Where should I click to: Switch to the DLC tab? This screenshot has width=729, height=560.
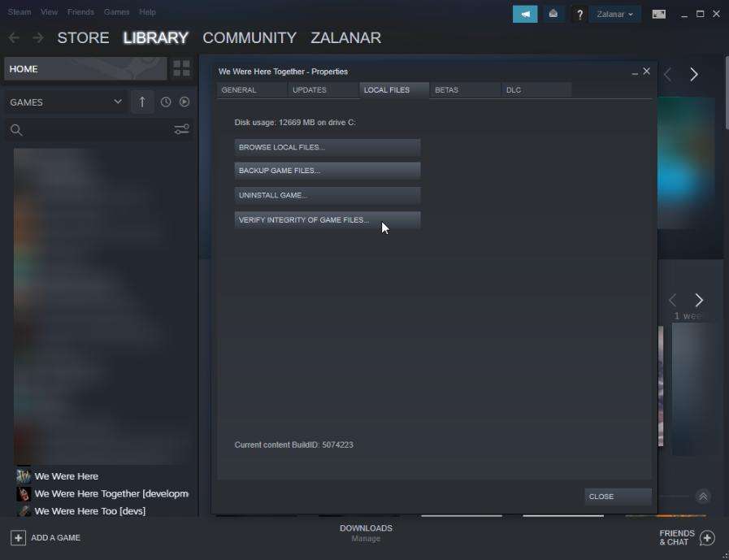pyautogui.click(x=536, y=89)
